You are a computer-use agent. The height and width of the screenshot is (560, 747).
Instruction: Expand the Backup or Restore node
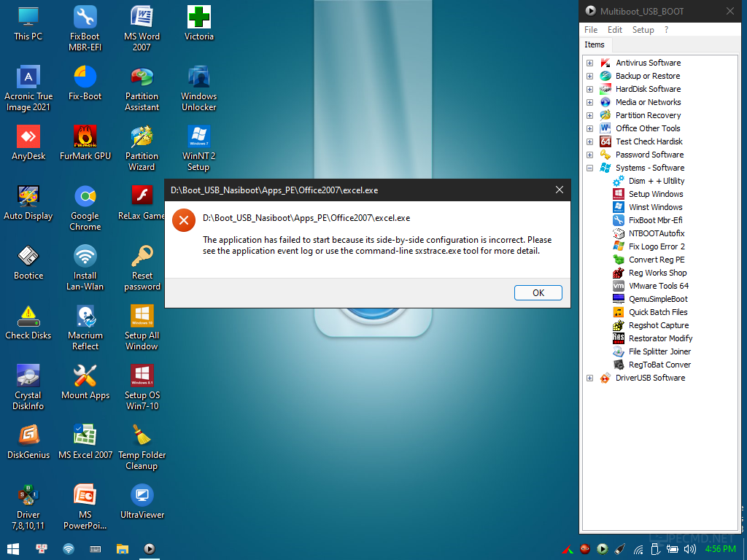click(589, 76)
